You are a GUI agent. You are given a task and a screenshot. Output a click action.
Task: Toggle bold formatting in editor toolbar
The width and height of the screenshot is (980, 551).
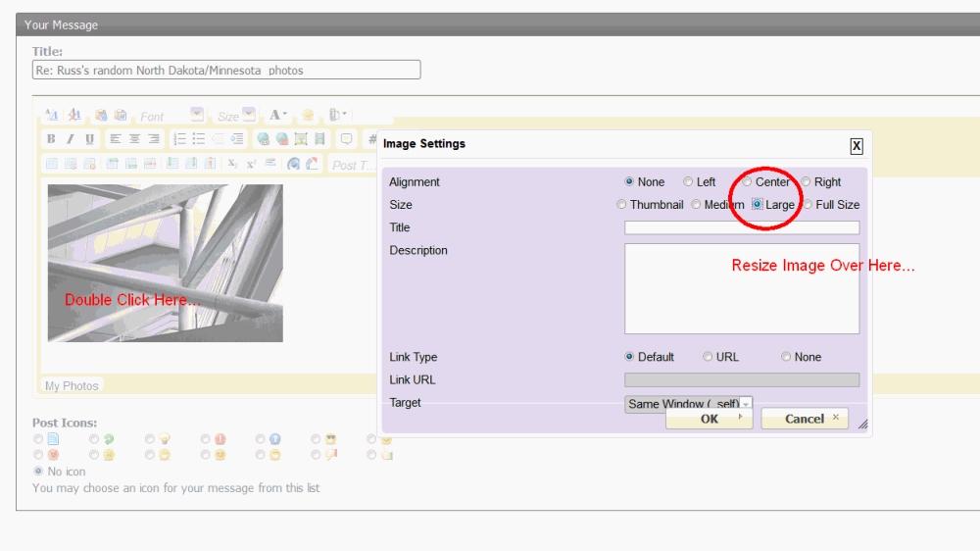(52, 139)
